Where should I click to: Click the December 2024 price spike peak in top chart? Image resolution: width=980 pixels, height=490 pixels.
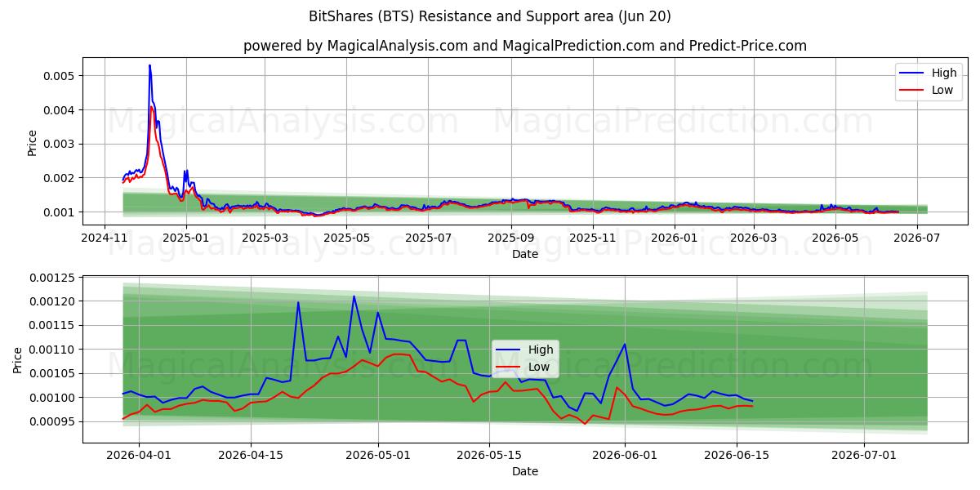click(x=149, y=65)
